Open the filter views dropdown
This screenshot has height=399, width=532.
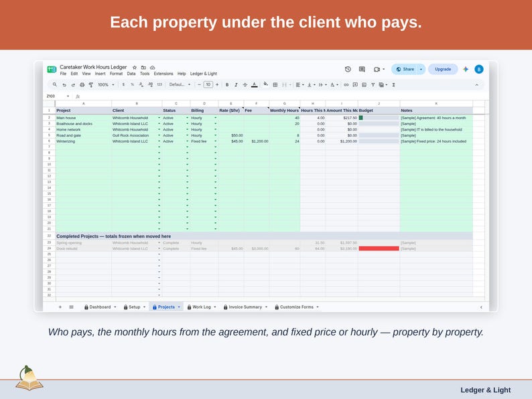pos(383,85)
